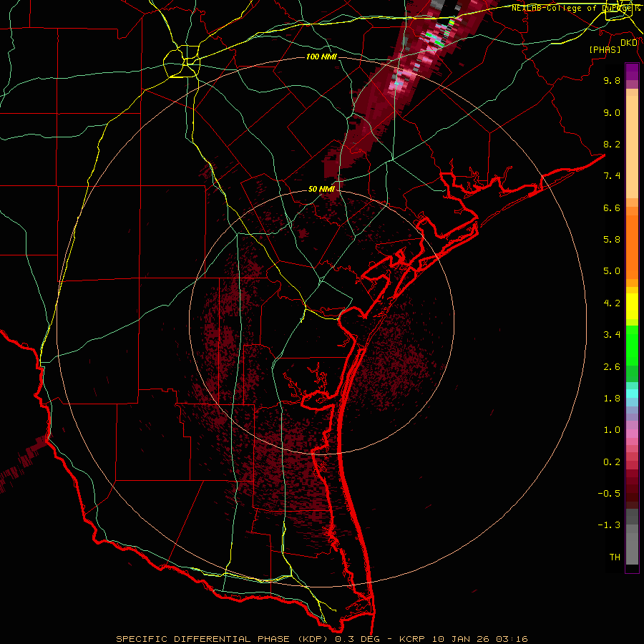Select the -0.5 value on color scale
The width and height of the screenshot is (644, 644).
(x=609, y=494)
